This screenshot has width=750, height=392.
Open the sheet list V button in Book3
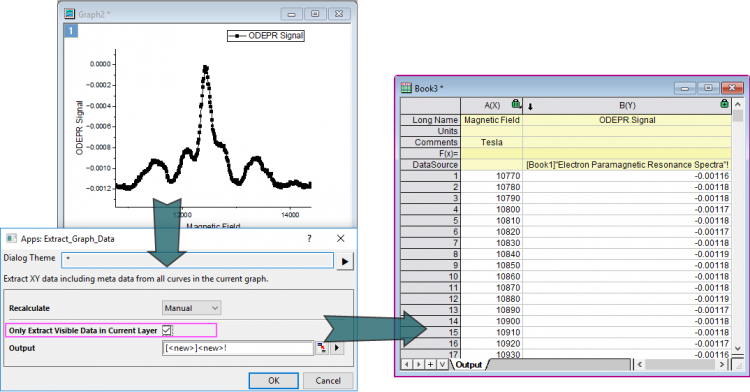tap(442, 364)
